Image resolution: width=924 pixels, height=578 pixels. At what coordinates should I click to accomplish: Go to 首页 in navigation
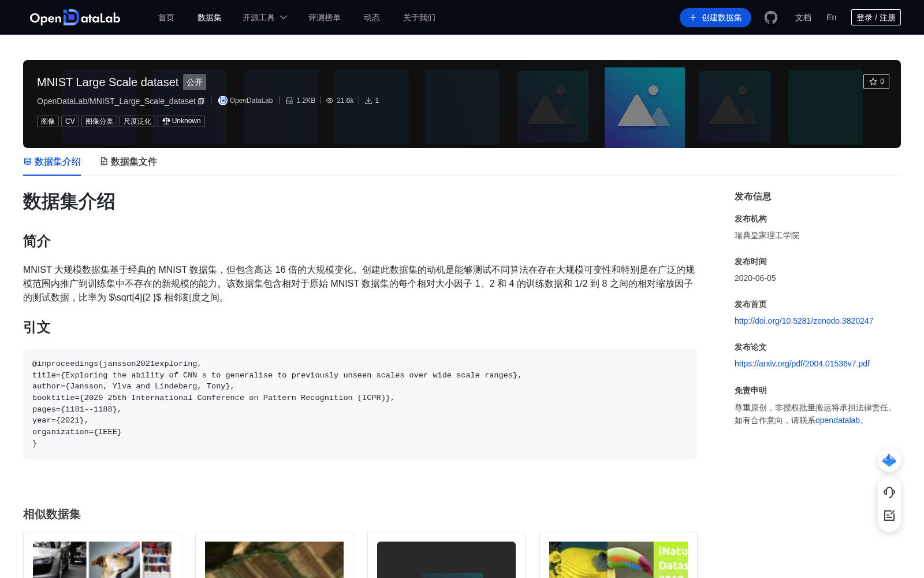tap(166, 17)
